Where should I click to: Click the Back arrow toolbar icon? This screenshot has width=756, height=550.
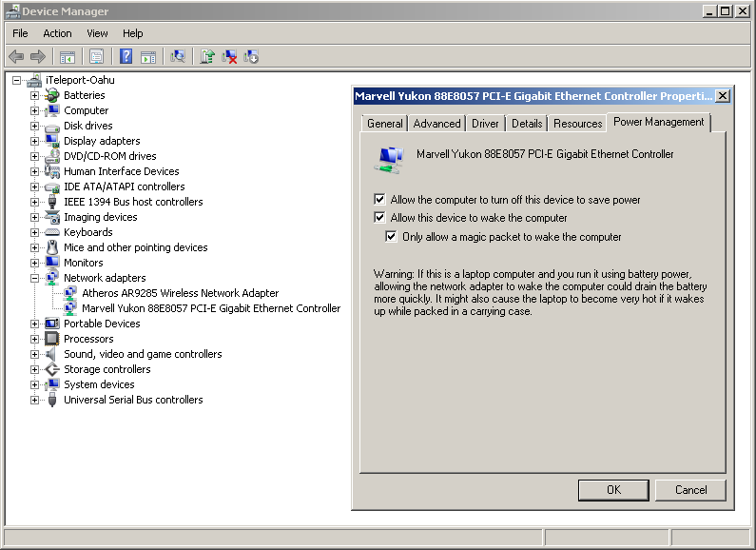[x=16, y=56]
